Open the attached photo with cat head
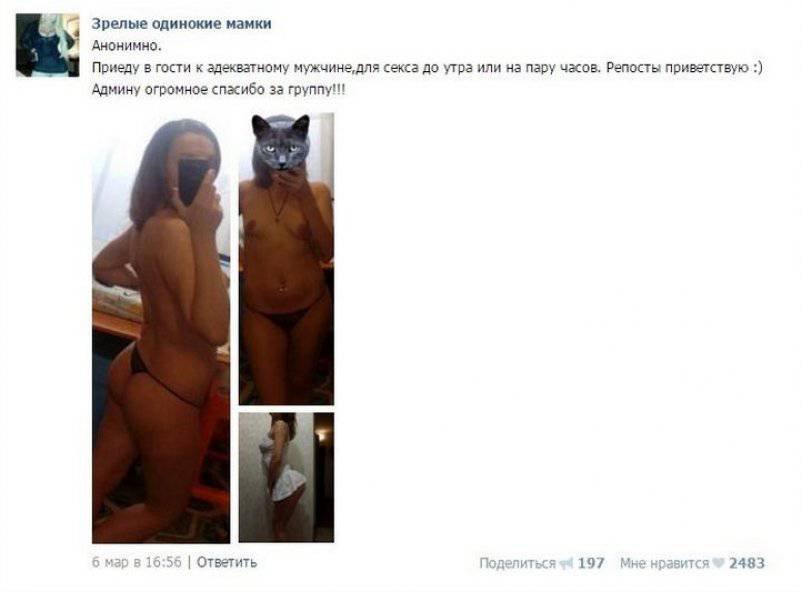 click(286, 259)
